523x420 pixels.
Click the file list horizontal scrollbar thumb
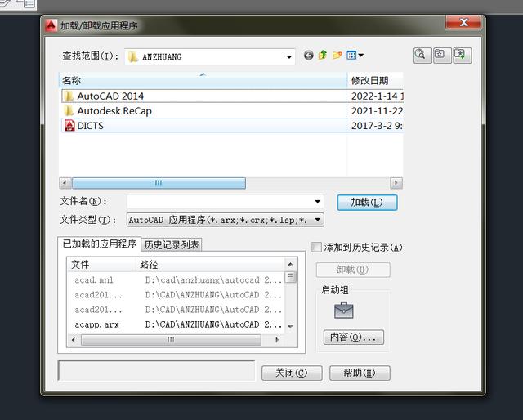pos(159,183)
